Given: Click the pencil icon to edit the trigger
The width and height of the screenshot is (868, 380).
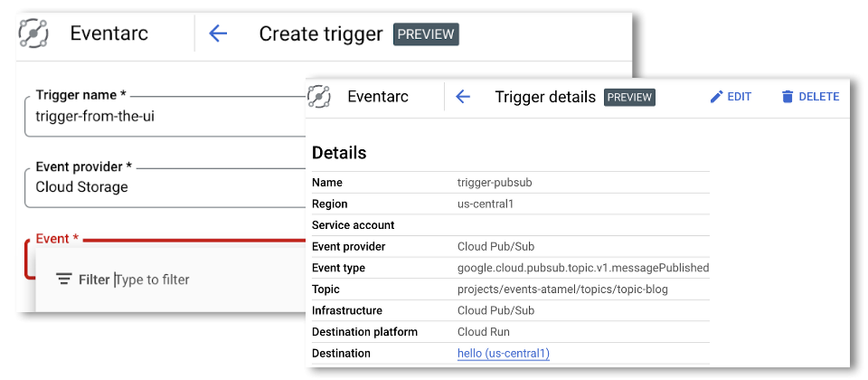Looking at the screenshot, I should point(716,97).
